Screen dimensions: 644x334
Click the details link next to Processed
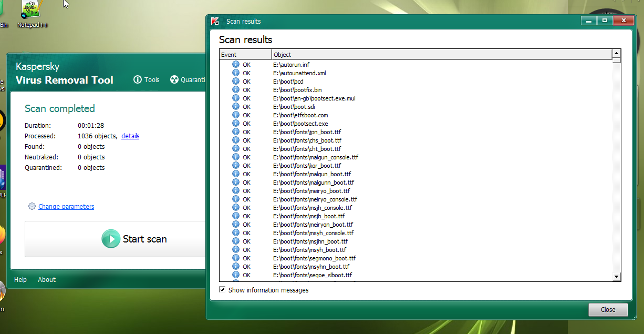130,136
